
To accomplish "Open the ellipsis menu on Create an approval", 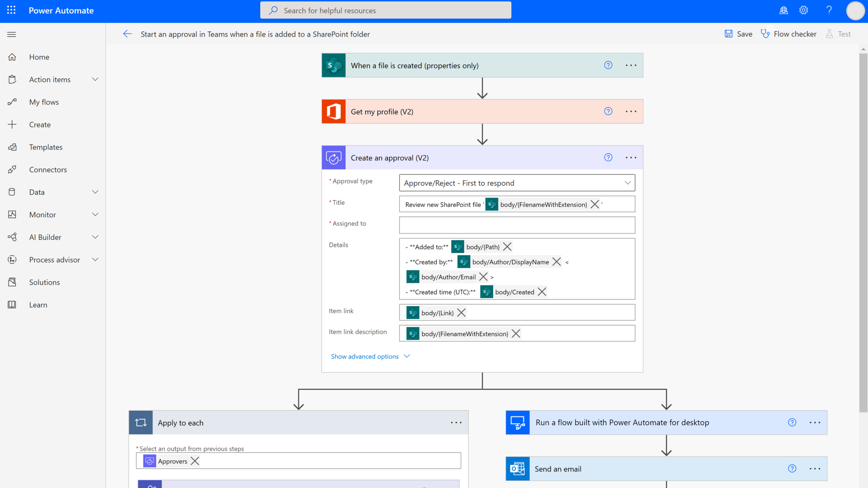I will tap(631, 157).
